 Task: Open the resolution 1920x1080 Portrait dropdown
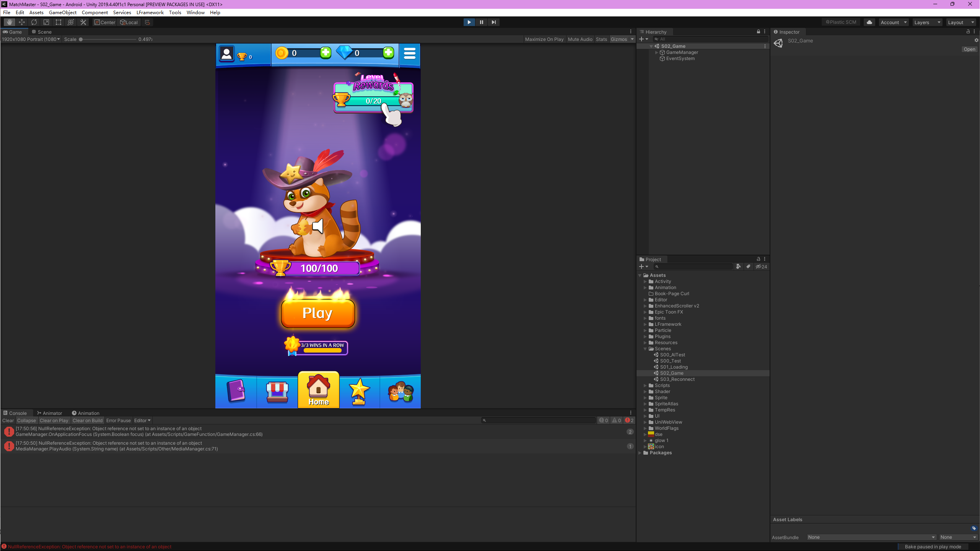(31, 39)
